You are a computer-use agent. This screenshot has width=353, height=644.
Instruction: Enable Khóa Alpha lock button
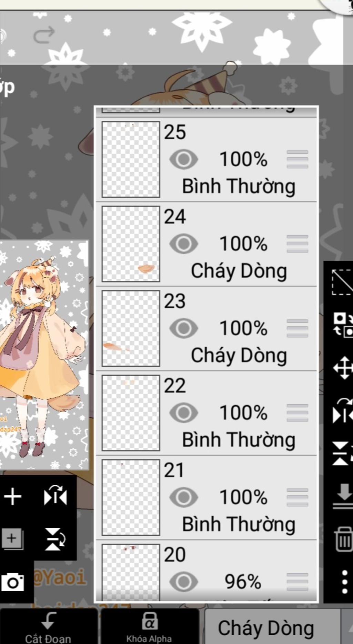coord(149,627)
